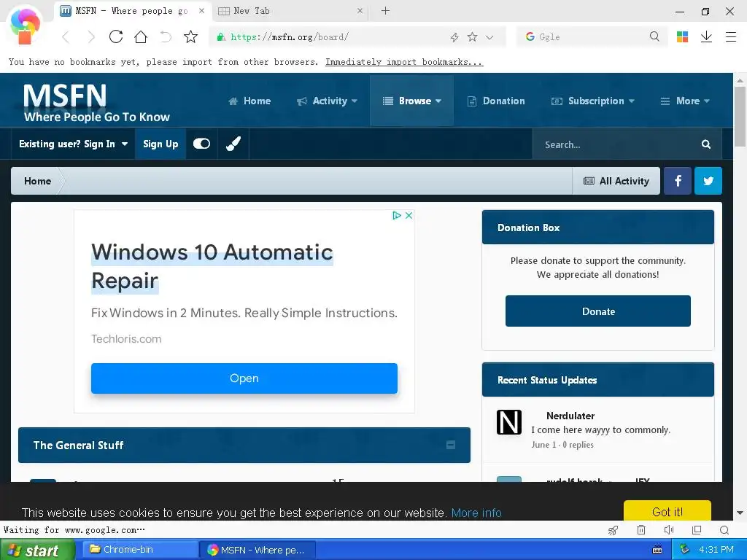This screenshot has width=747, height=560.
Task: Click the Sign Up button
Action: (x=160, y=144)
